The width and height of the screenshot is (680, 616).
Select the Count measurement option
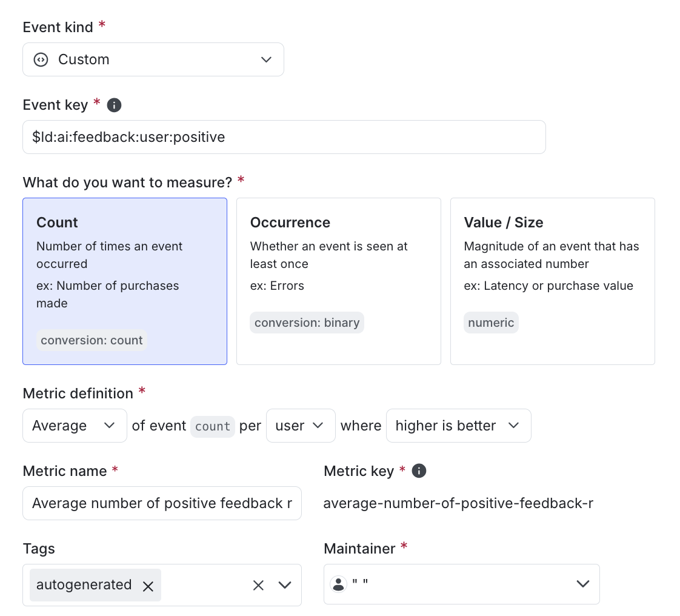click(125, 281)
